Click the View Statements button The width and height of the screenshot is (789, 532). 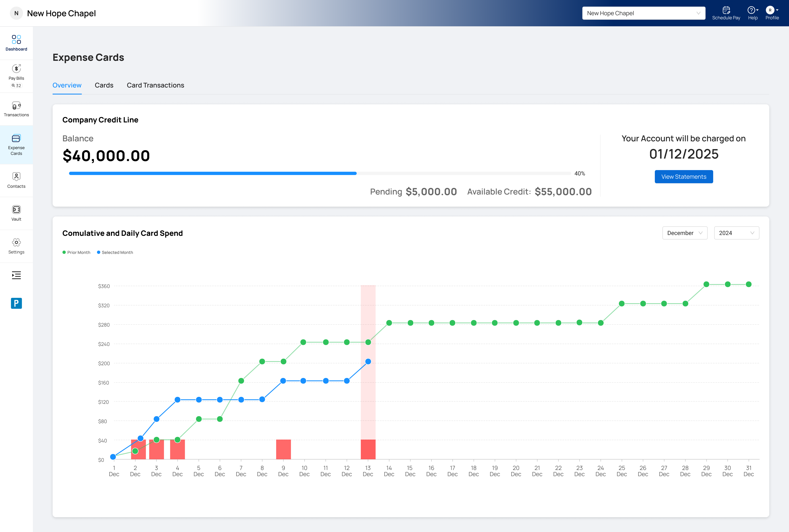click(x=683, y=177)
